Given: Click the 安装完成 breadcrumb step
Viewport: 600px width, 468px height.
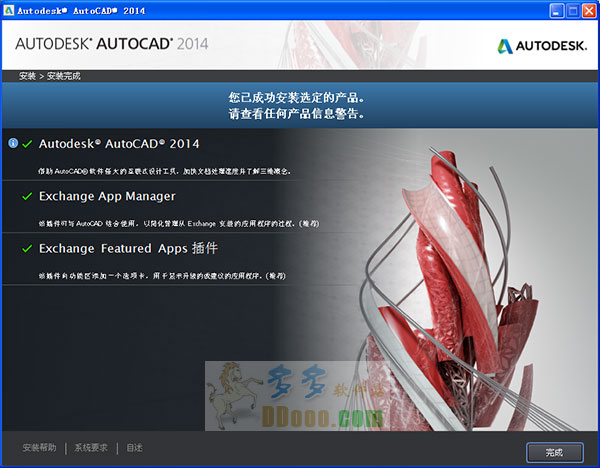Looking at the screenshot, I should (63, 76).
